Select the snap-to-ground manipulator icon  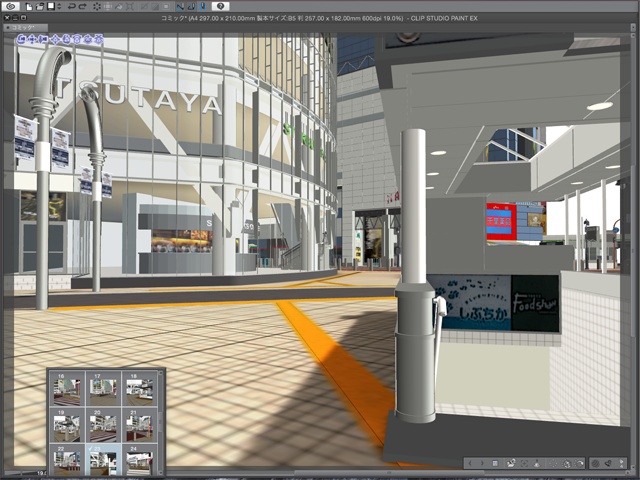[x=99, y=40]
